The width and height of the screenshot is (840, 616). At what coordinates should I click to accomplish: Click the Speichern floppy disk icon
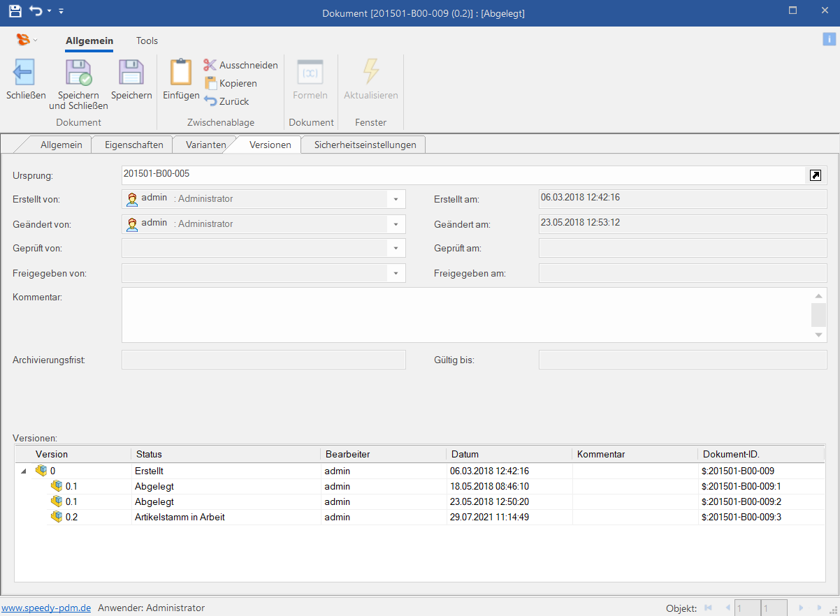pos(131,73)
